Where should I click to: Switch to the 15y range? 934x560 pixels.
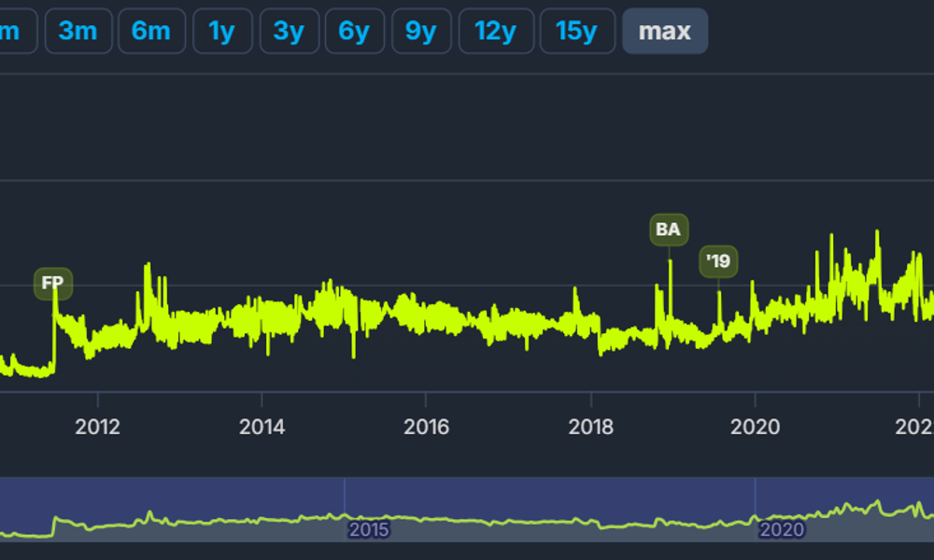click(x=577, y=32)
